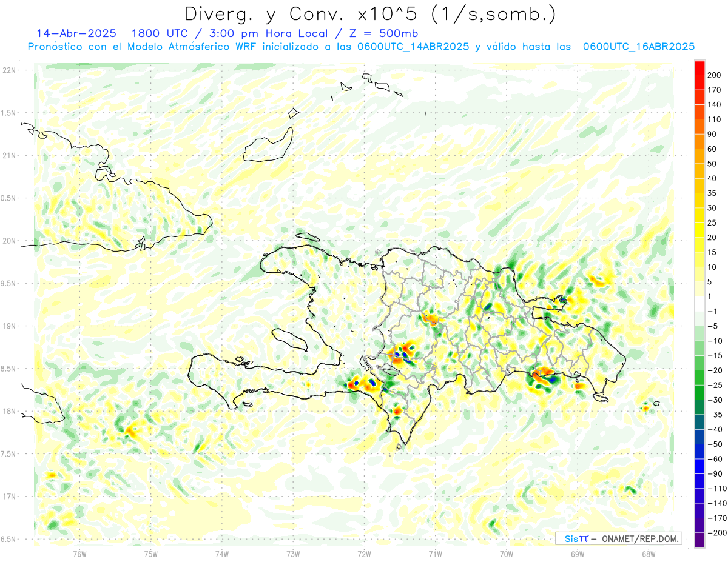Select the date text '14-Abr-2025'
Image resolution: width=728 pixels, height=562 pixels.
76,33
